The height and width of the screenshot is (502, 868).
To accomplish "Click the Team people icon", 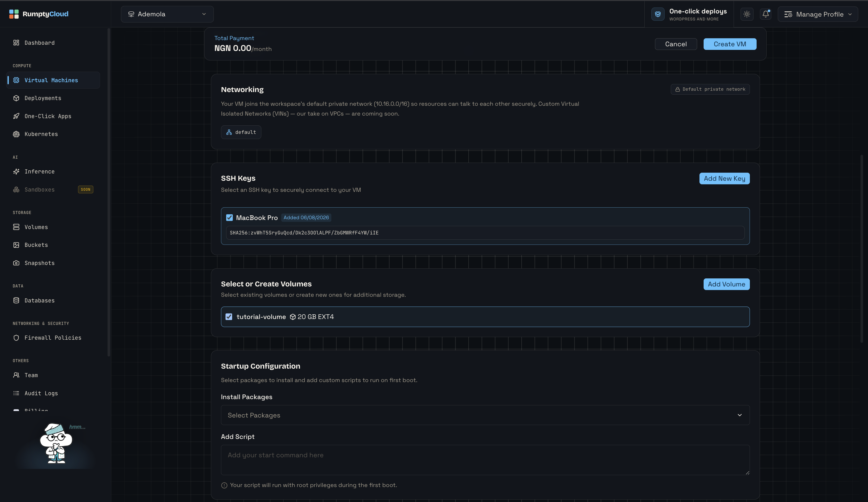I will (16, 375).
